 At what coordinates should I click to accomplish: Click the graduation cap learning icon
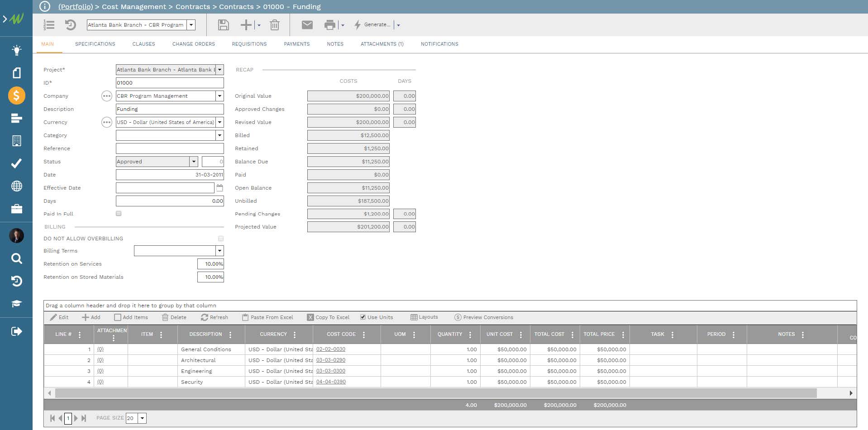16,304
